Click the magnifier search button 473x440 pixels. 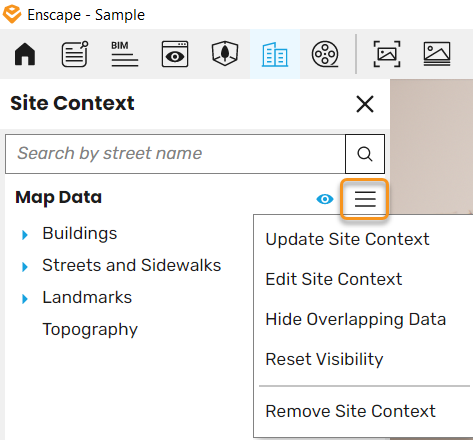tap(365, 154)
